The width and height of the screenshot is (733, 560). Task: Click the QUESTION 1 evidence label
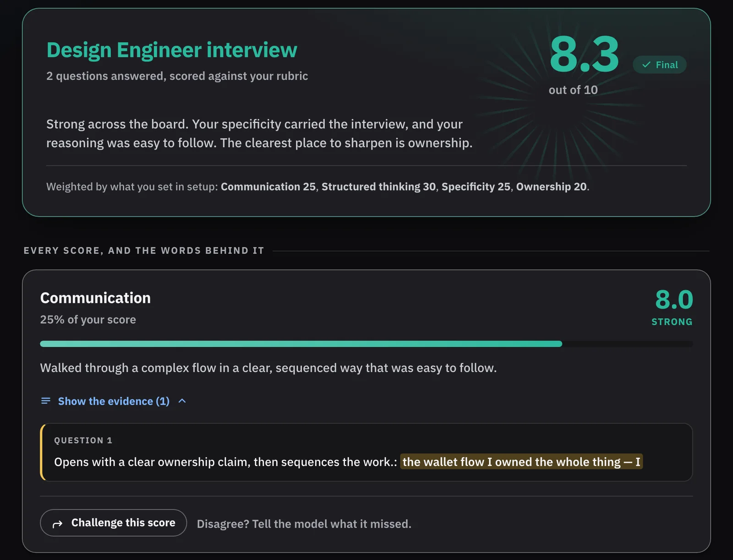click(x=83, y=440)
